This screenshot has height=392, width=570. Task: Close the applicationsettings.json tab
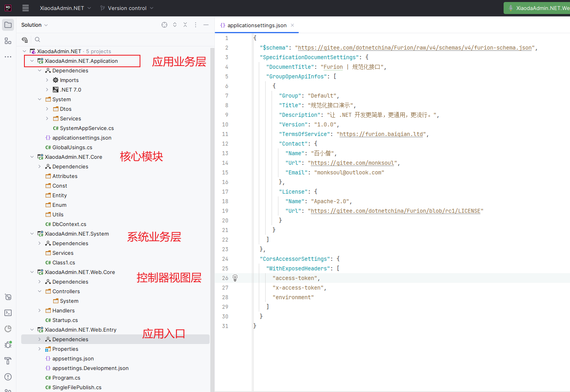[x=292, y=25]
